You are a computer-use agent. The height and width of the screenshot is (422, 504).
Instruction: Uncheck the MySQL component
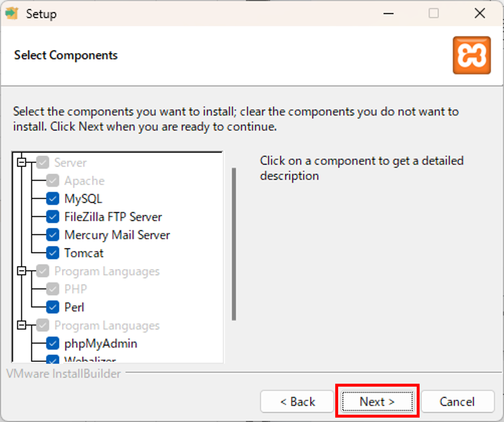pyautogui.click(x=52, y=199)
